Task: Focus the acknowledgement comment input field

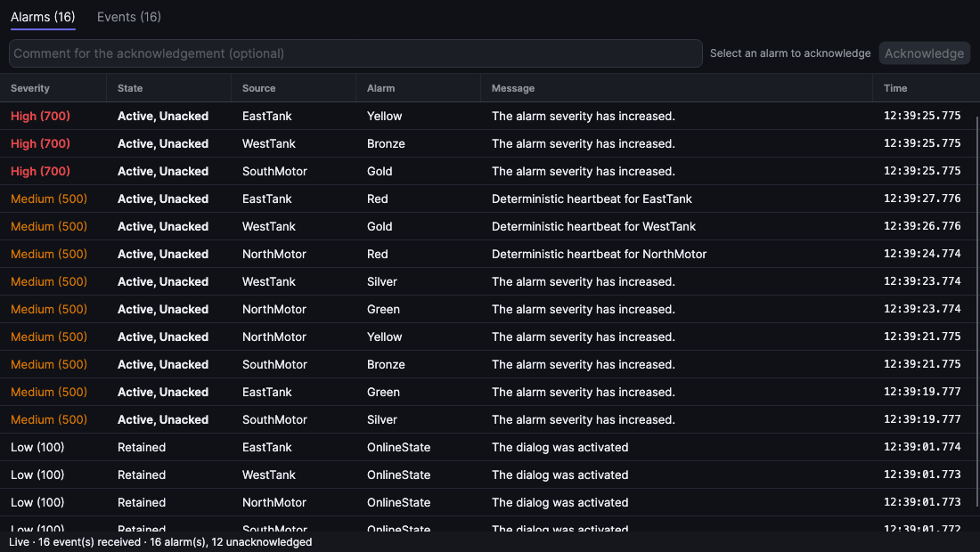Action: [x=355, y=53]
